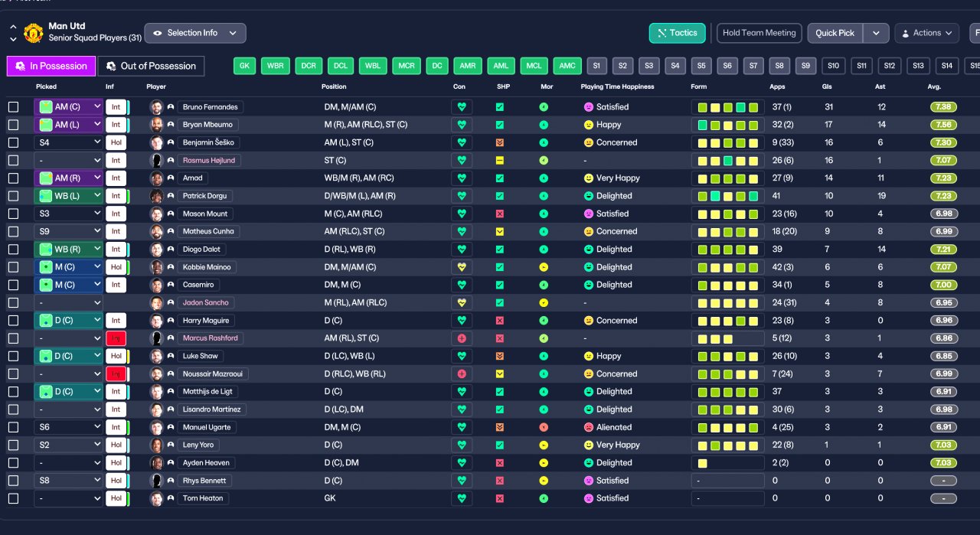The width and height of the screenshot is (980, 535).
Task: Open the Quick Pick arrow dropdown
Action: point(876,33)
